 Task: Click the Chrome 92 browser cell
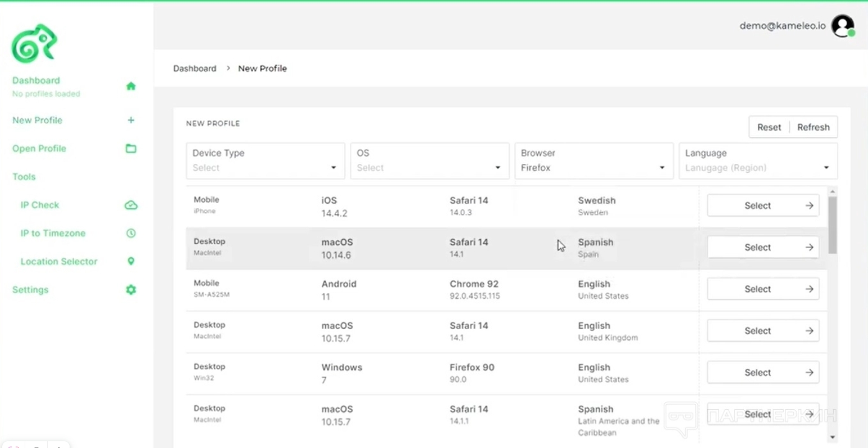pyautogui.click(x=475, y=290)
